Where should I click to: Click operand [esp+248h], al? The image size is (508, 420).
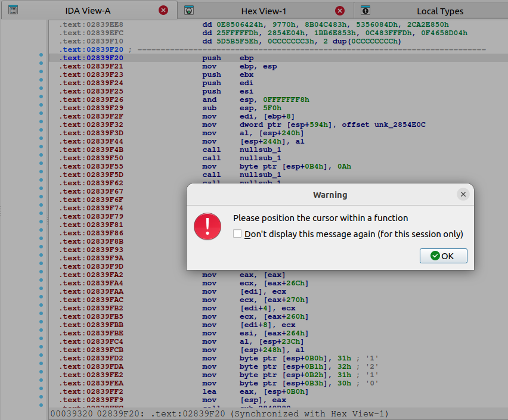[272, 350]
